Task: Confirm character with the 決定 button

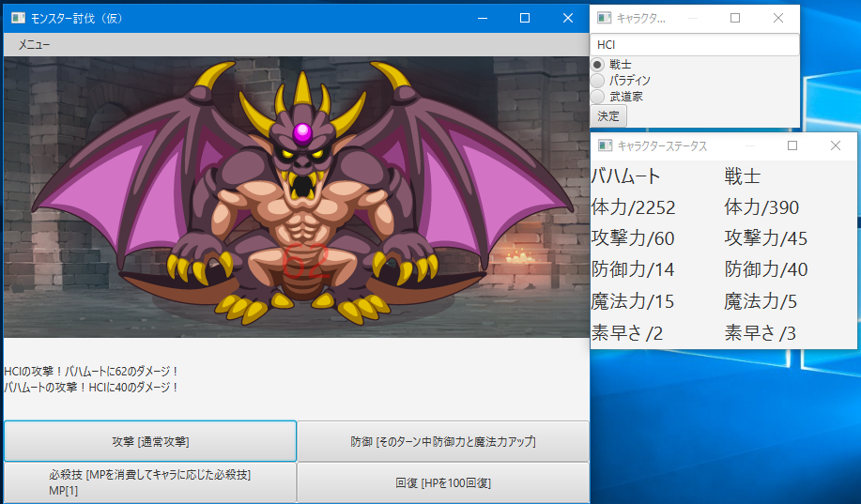Action: [x=608, y=116]
